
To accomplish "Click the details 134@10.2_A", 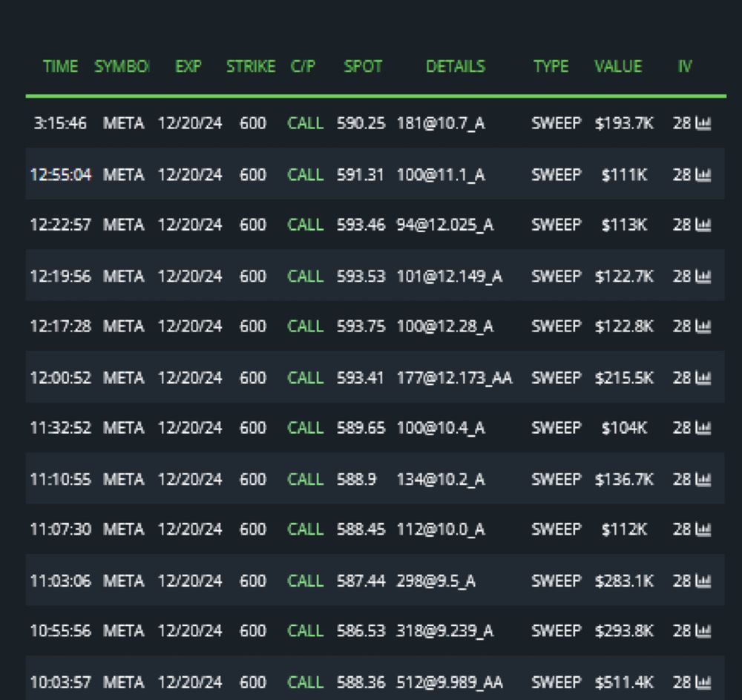I will click(441, 480).
